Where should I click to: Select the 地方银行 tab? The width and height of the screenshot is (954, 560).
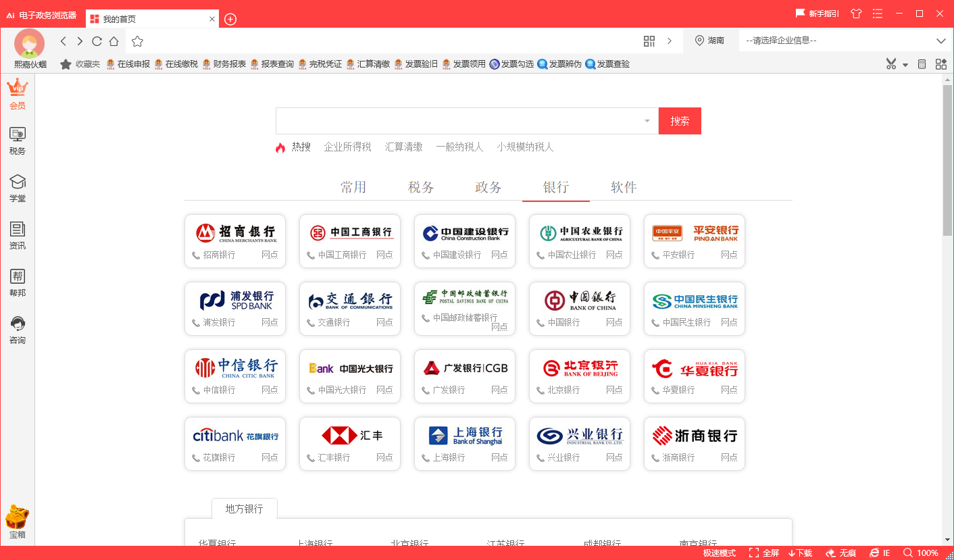point(245,509)
